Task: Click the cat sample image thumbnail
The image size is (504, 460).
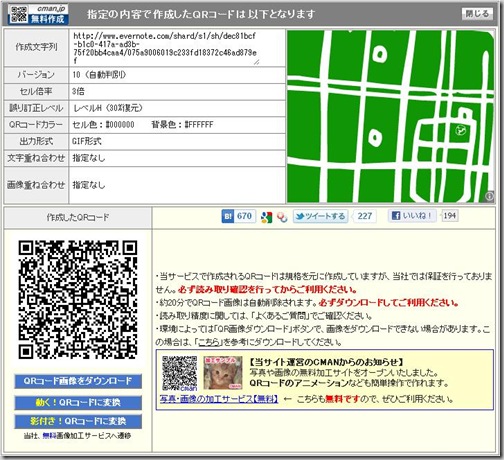Action: point(223,373)
